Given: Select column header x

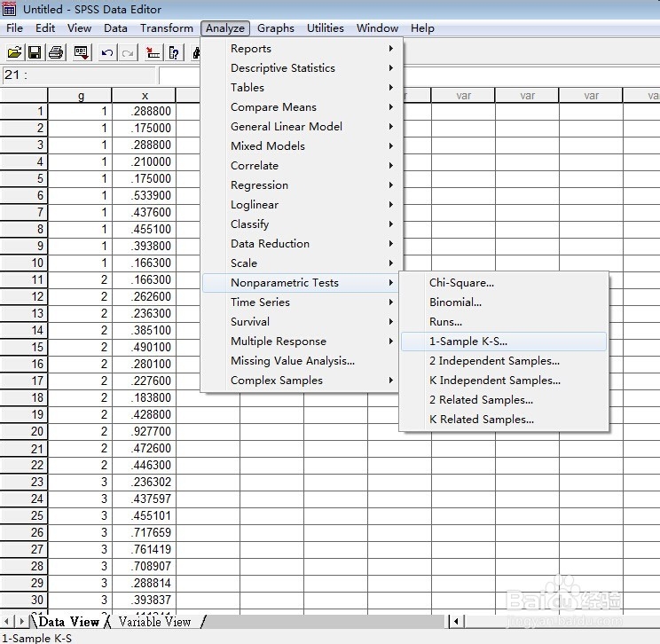Looking at the screenshot, I should tap(145, 96).
